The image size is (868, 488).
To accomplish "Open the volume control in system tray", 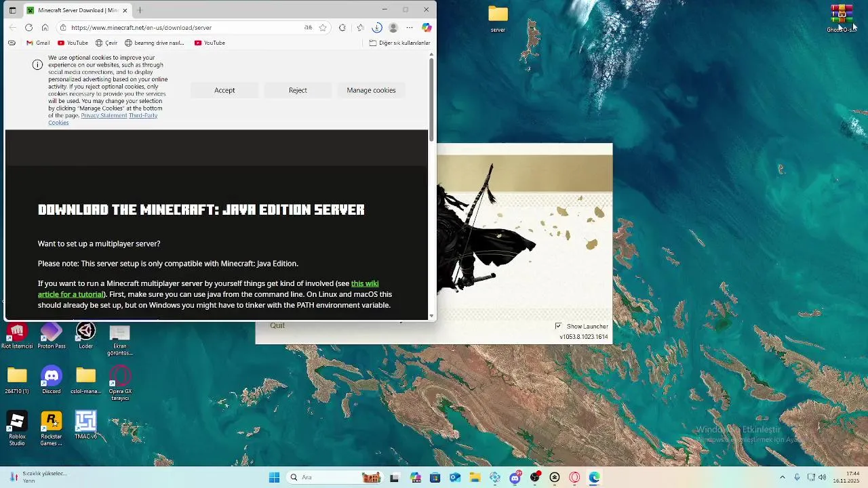I will (x=823, y=478).
